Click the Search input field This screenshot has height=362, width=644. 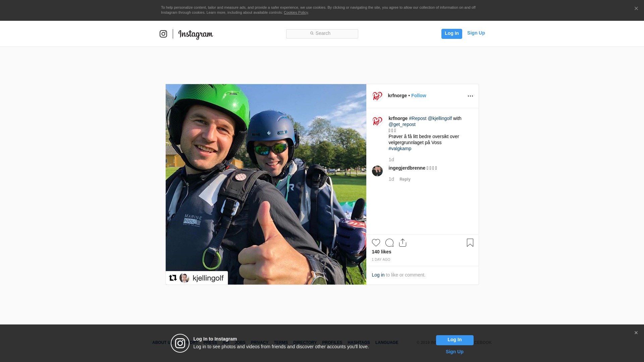[x=322, y=34]
